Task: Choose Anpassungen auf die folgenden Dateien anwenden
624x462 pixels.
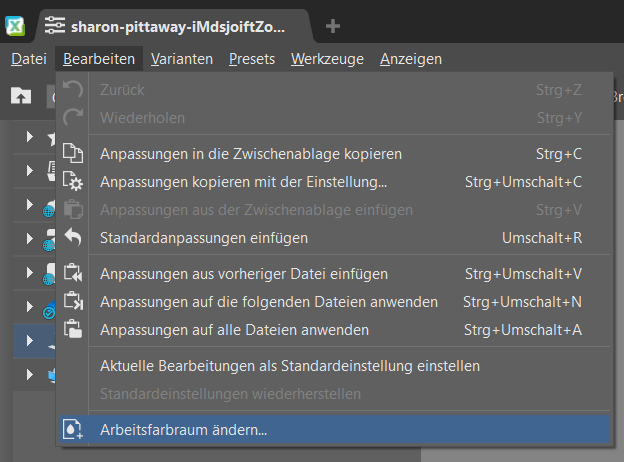Action: [x=334, y=302]
